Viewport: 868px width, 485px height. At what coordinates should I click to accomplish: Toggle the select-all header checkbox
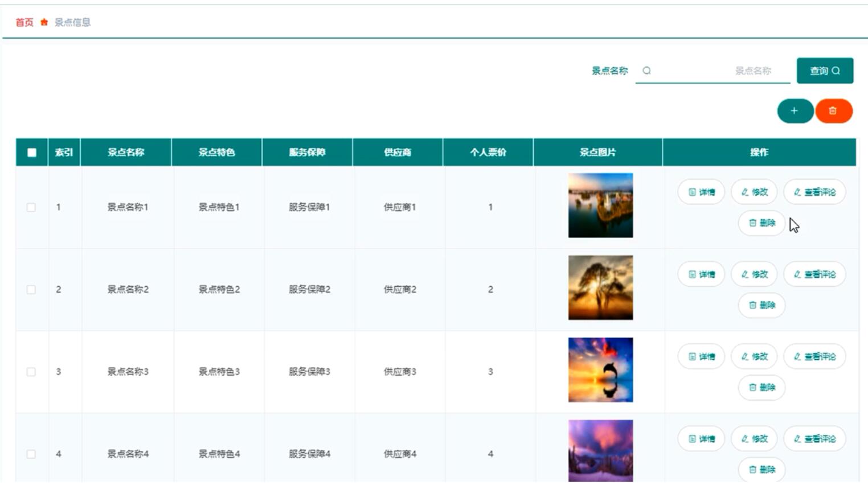click(x=32, y=153)
